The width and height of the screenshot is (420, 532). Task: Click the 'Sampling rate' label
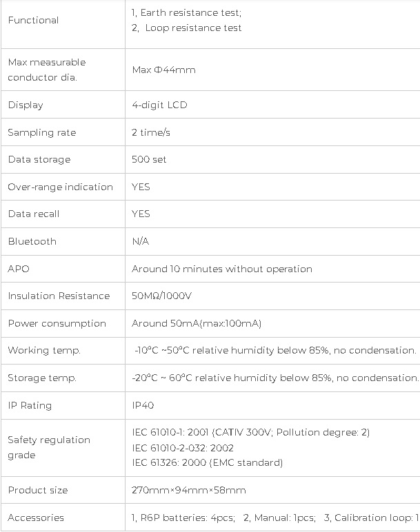(42, 133)
